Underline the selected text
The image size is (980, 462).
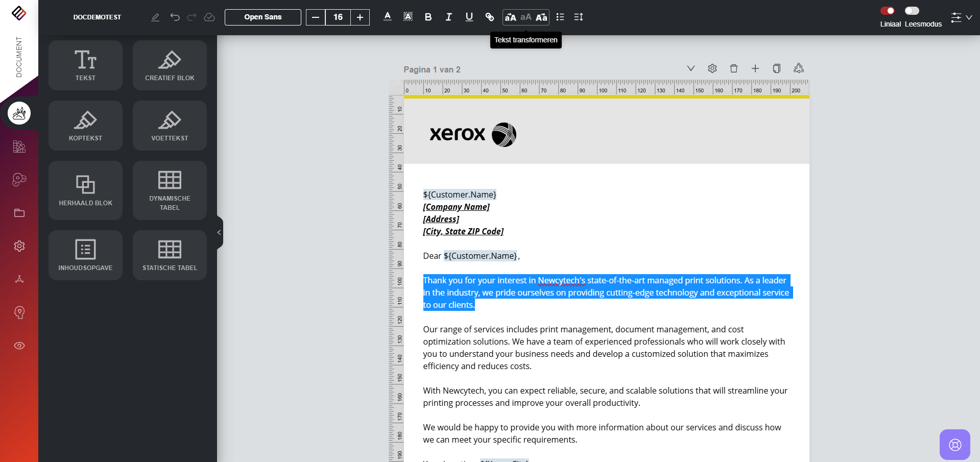(x=469, y=17)
